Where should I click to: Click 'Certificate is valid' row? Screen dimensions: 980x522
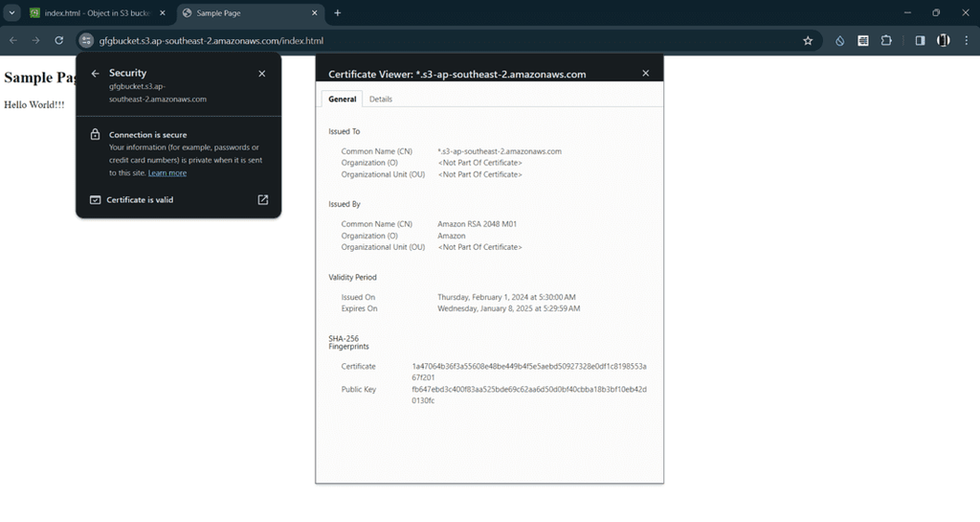[x=179, y=199]
